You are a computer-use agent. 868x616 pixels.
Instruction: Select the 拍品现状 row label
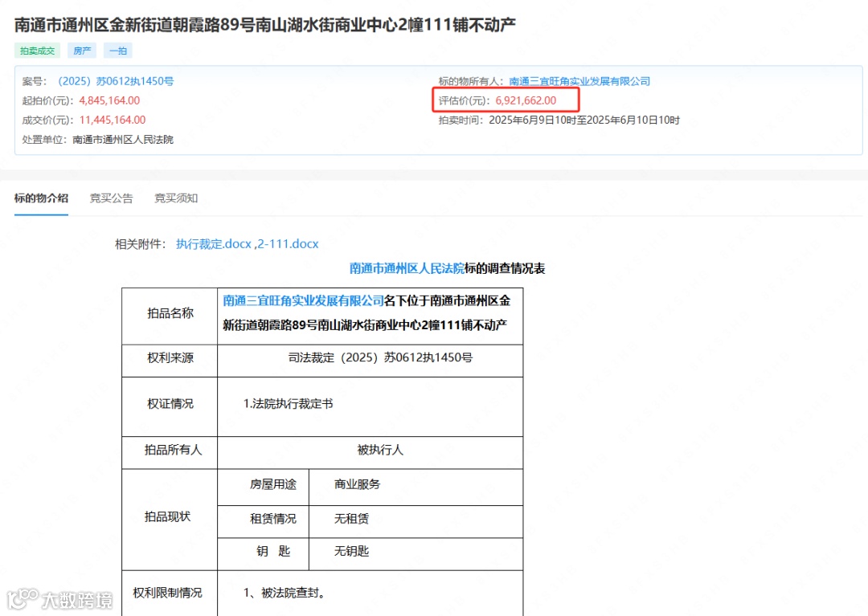(x=168, y=516)
